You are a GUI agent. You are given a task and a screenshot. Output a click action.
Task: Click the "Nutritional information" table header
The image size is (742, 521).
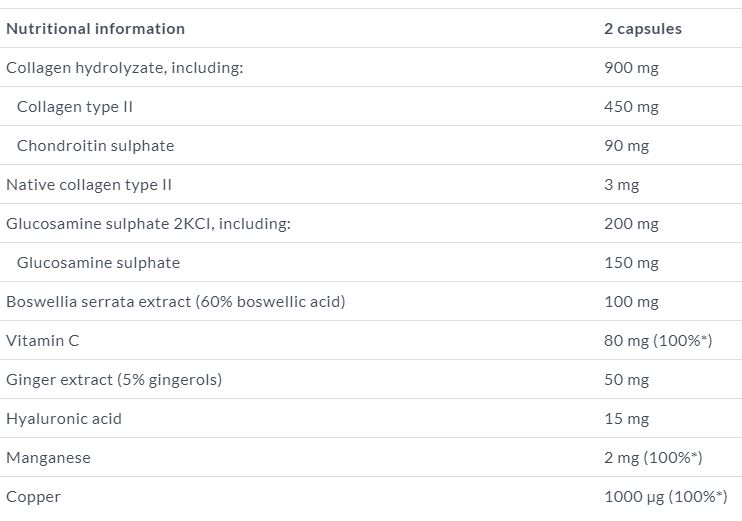[x=95, y=29]
